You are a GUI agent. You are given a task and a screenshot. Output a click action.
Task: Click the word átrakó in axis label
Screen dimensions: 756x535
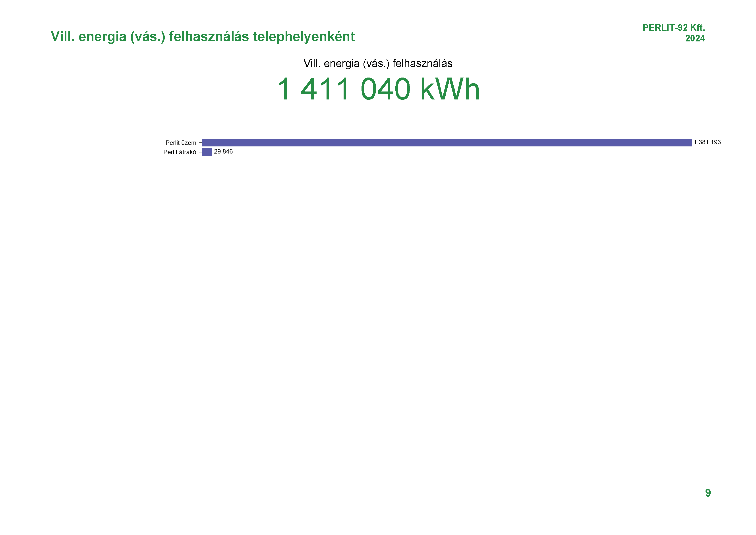pos(187,152)
